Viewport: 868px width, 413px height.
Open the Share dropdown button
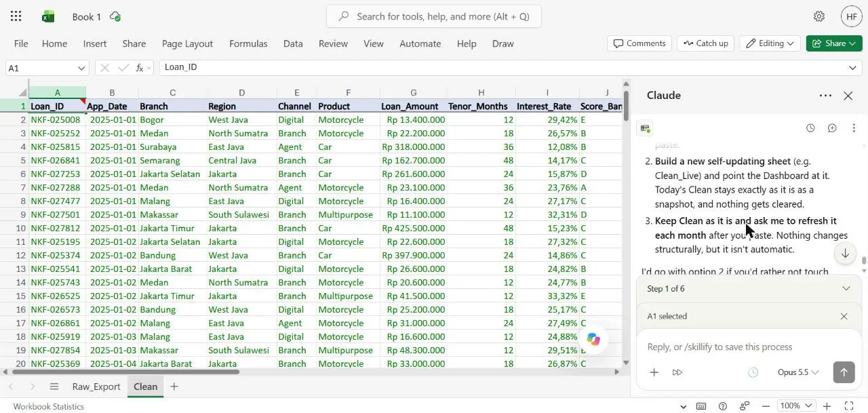click(834, 43)
